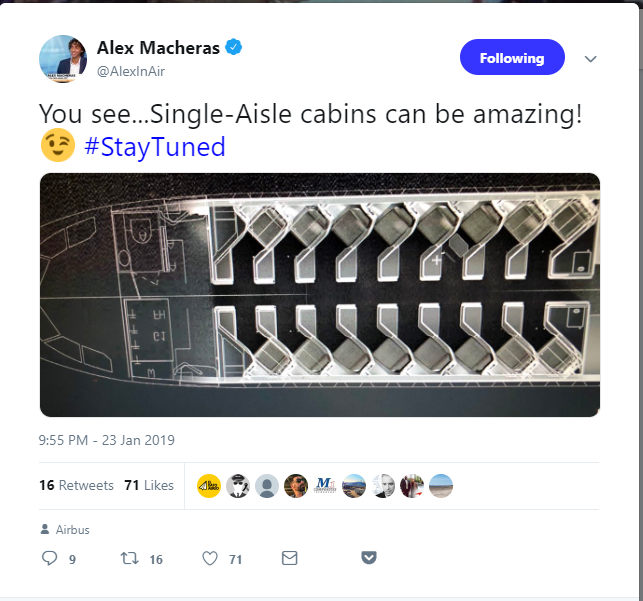
Task: Expand the tweet options chevron
Action: 591,59
